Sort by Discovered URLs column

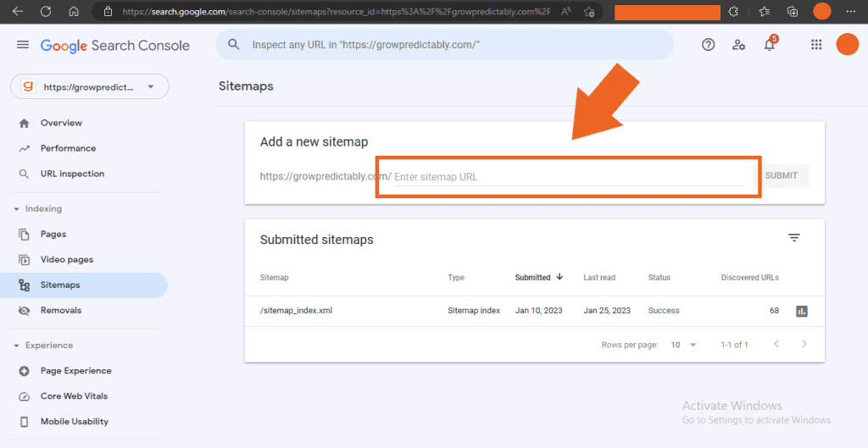[749, 278]
